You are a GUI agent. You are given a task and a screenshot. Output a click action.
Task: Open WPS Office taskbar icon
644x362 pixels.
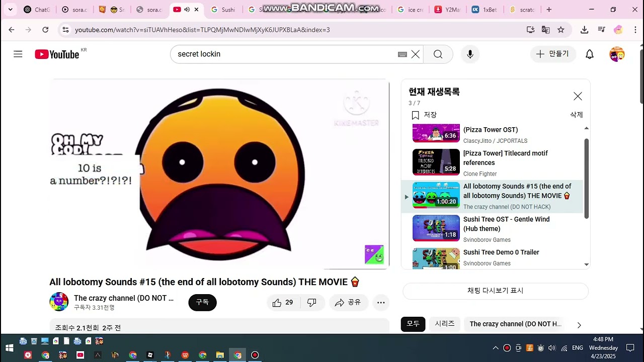pos(185,355)
